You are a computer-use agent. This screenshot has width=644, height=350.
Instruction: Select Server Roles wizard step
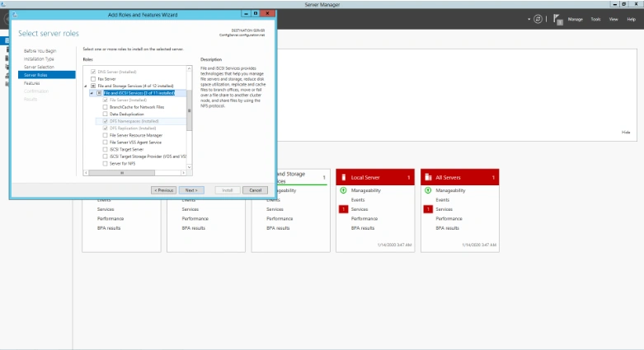click(x=46, y=75)
